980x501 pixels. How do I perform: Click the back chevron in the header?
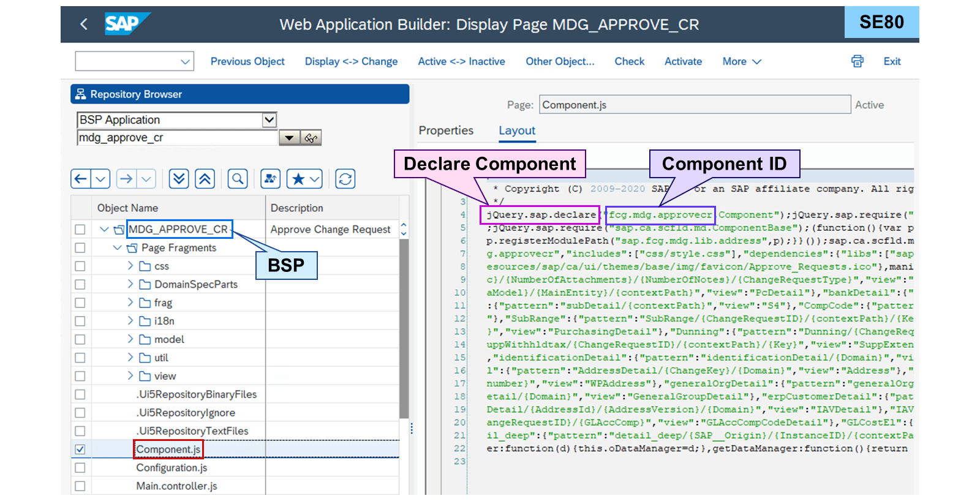pyautogui.click(x=84, y=24)
